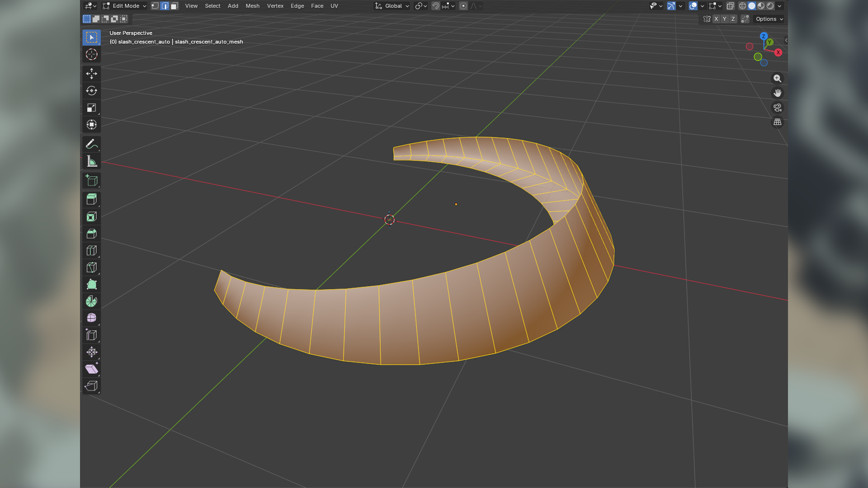This screenshot has height=488, width=868.
Task: Choose the Bevel tool
Action: (91, 234)
